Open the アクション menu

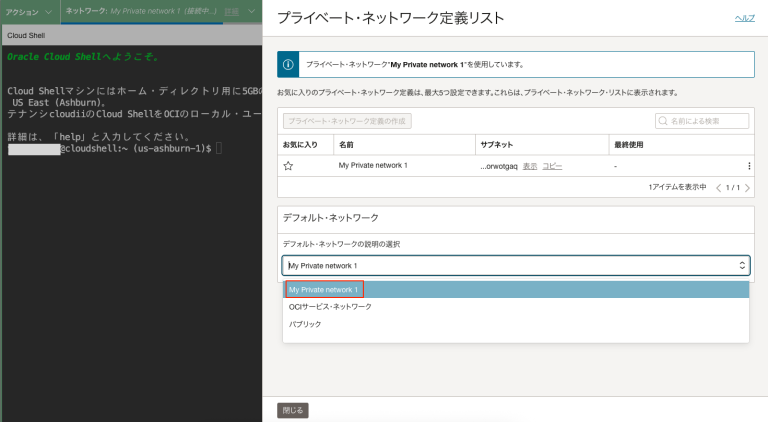coord(27,12)
